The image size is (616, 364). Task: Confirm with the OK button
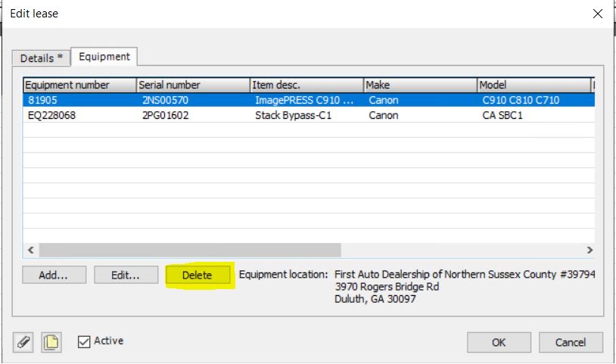pyautogui.click(x=499, y=342)
